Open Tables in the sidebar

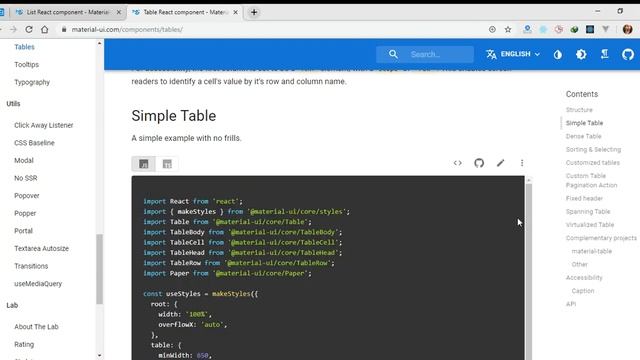point(24,47)
